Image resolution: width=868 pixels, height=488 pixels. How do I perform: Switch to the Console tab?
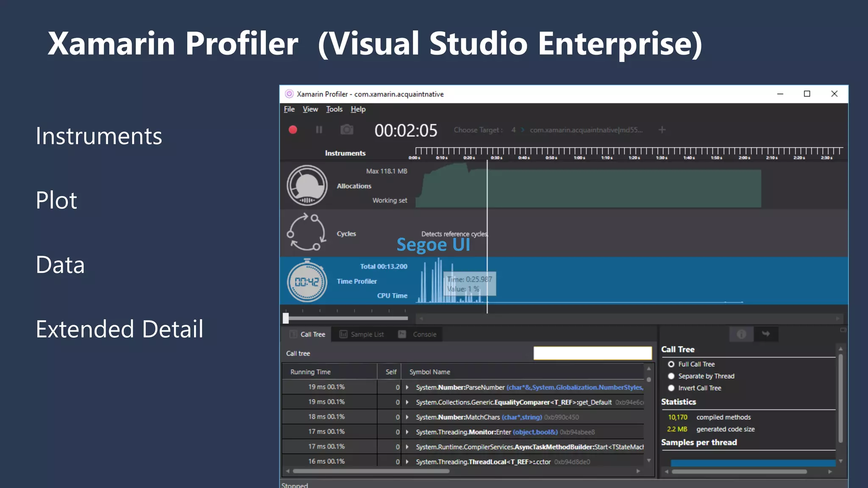417,334
